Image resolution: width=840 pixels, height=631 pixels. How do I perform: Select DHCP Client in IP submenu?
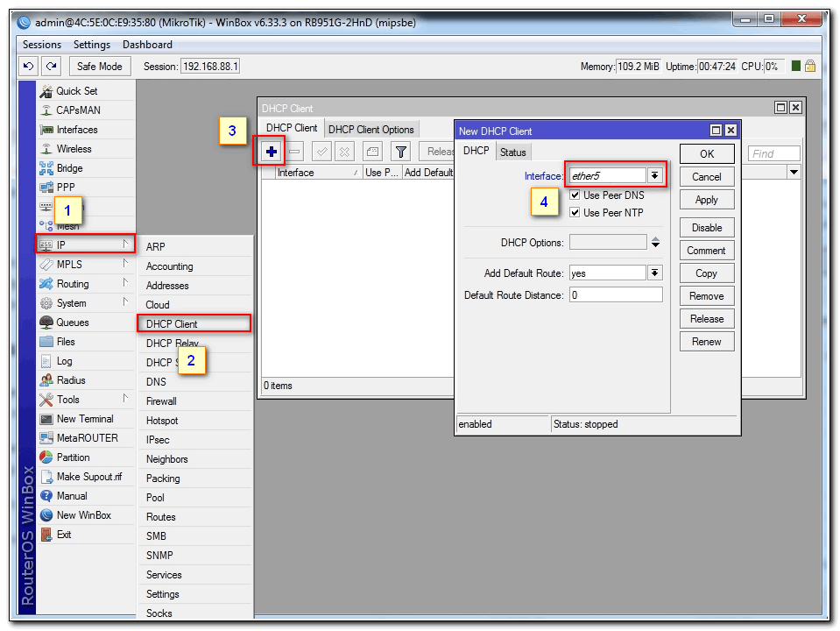point(172,324)
